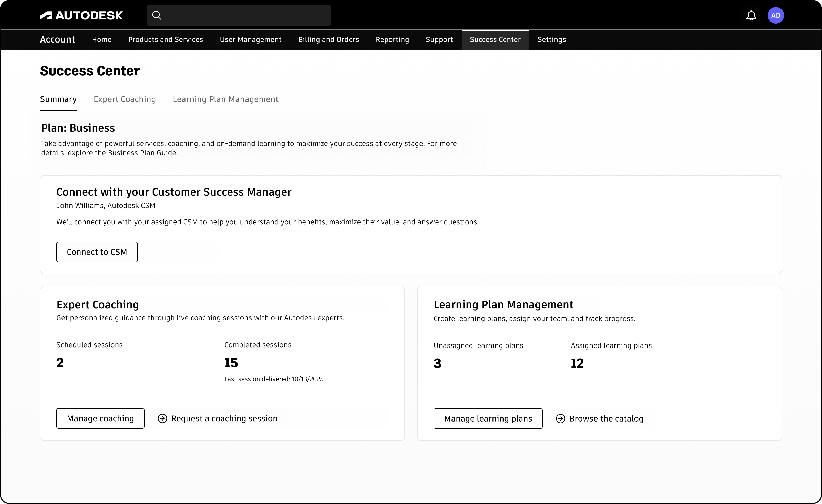The height and width of the screenshot is (504, 822).
Task: Select the Summary tab
Action: click(58, 99)
